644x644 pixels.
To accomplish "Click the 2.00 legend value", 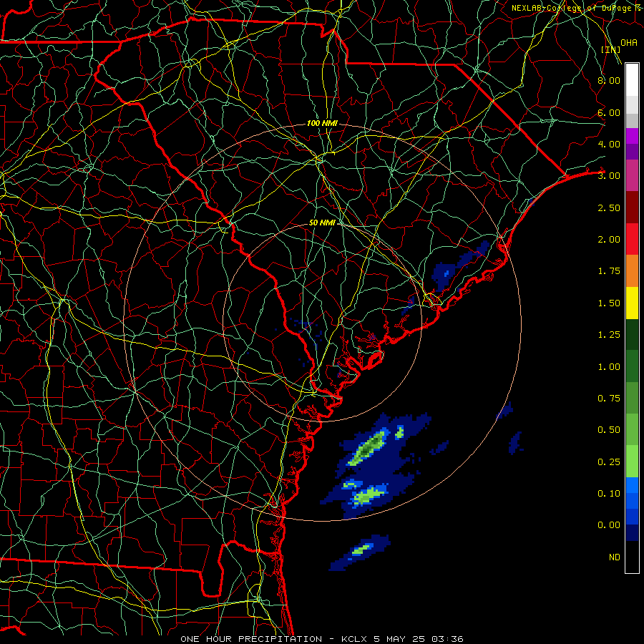I will [x=609, y=240].
